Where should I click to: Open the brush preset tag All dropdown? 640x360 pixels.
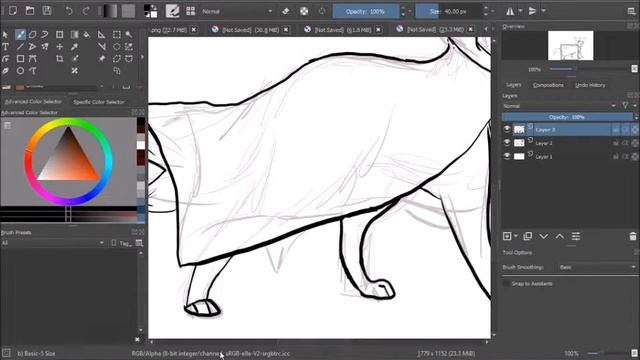[53, 243]
